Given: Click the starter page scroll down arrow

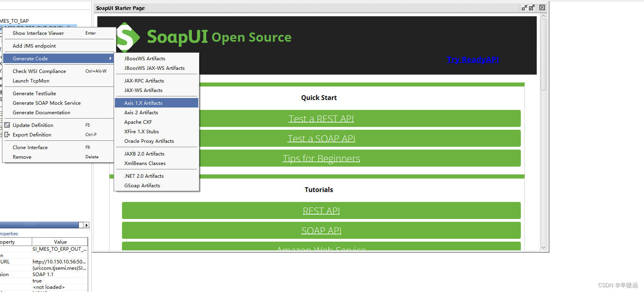Looking at the screenshot, I should 543,248.
